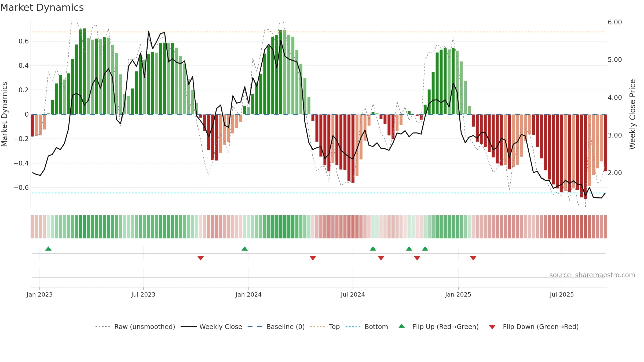Toggle the Flip Up (Red→Green) legend entry

click(438, 327)
